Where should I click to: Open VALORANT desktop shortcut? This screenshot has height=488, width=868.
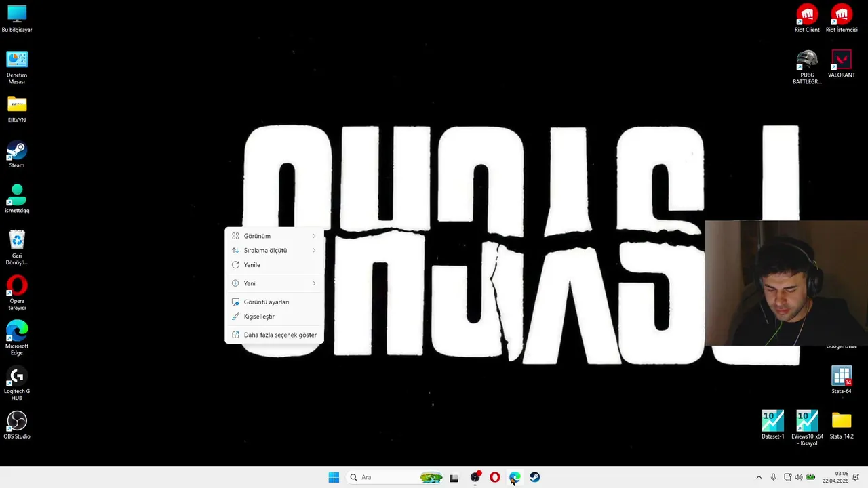[842, 64]
